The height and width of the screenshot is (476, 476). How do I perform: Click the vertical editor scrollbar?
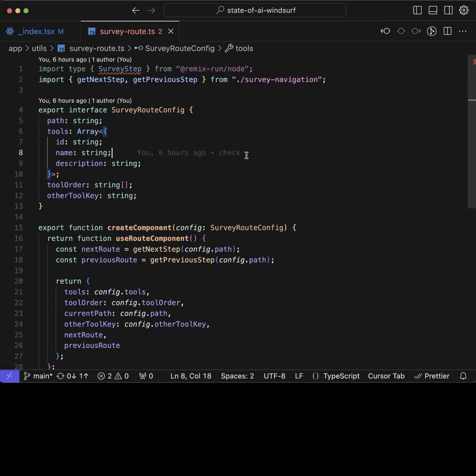[x=472, y=132]
